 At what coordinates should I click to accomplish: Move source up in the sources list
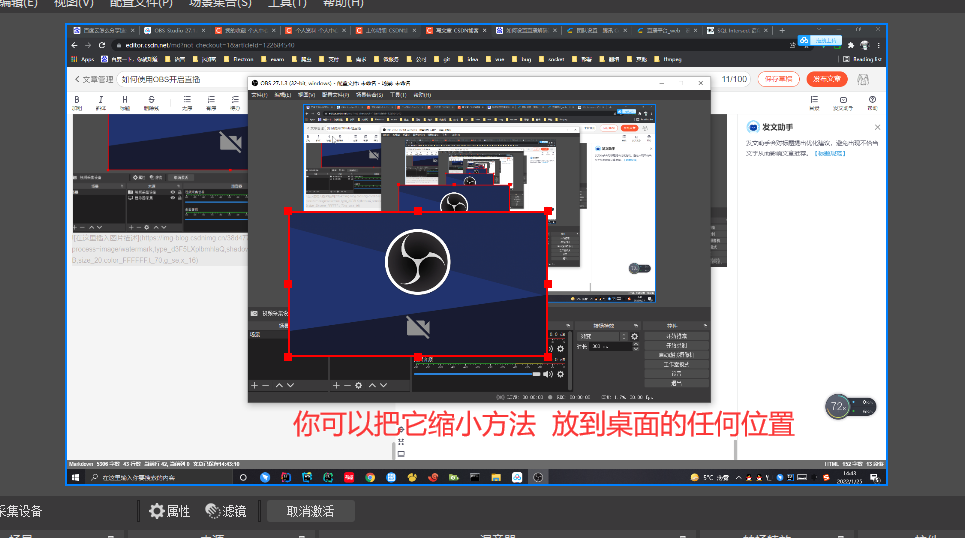372,385
